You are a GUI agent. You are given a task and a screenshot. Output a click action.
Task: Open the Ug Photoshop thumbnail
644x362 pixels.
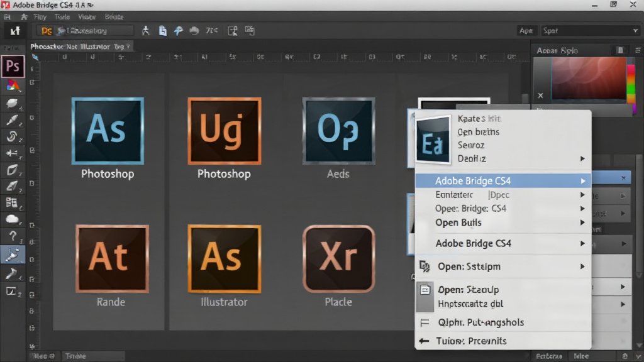pyautogui.click(x=225, y=131)
